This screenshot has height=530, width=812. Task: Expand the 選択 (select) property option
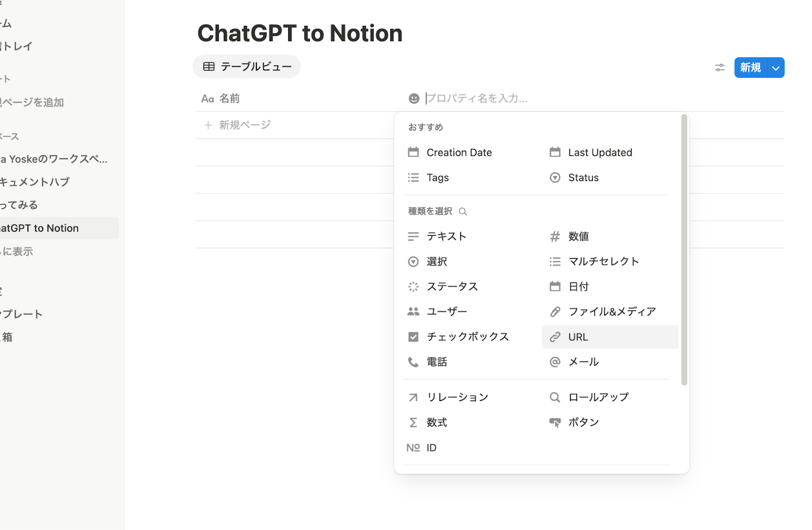[437, 261]
